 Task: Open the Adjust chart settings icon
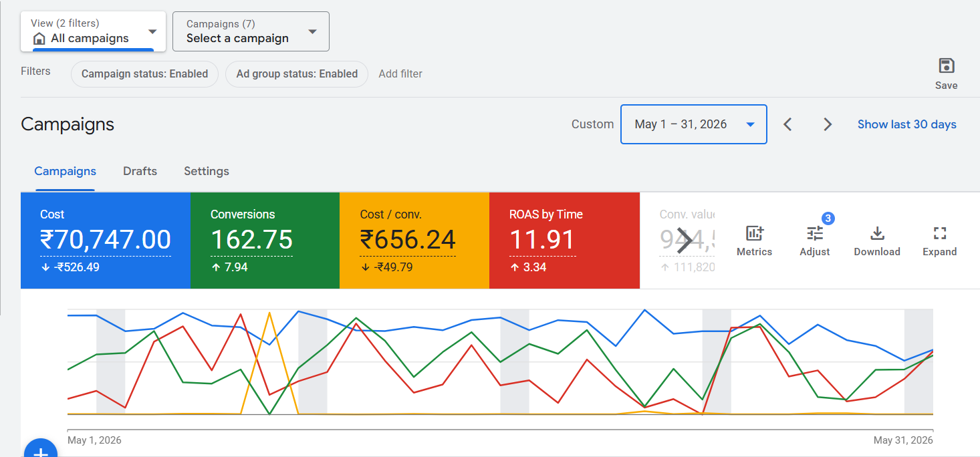tap(815, 241)
